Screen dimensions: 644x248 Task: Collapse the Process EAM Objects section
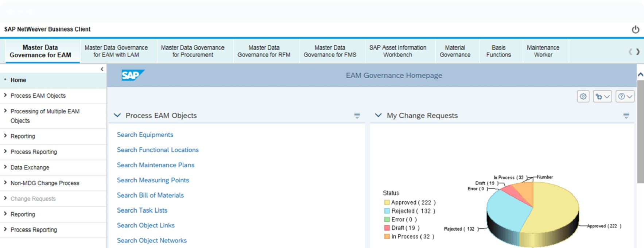pyautogui.click(x=117, y=115)
